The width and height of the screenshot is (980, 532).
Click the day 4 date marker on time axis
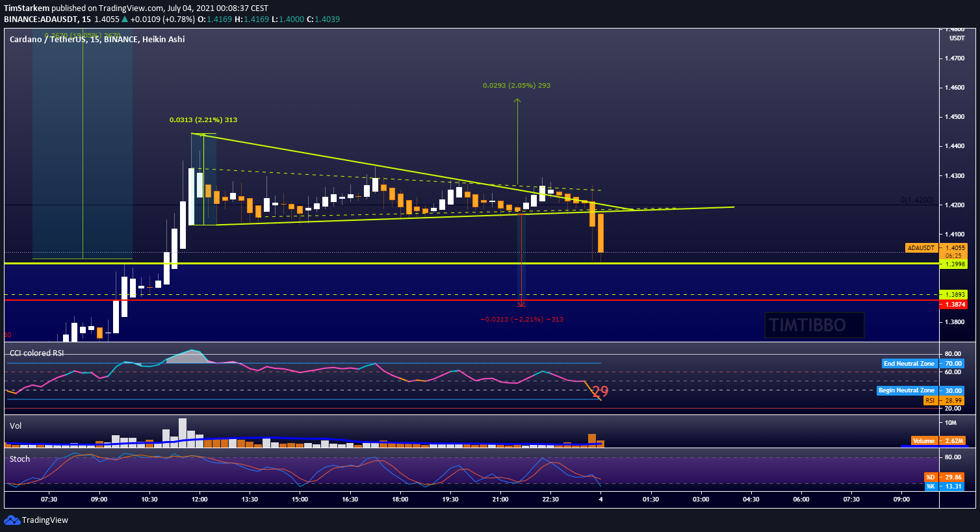point(600,500)
